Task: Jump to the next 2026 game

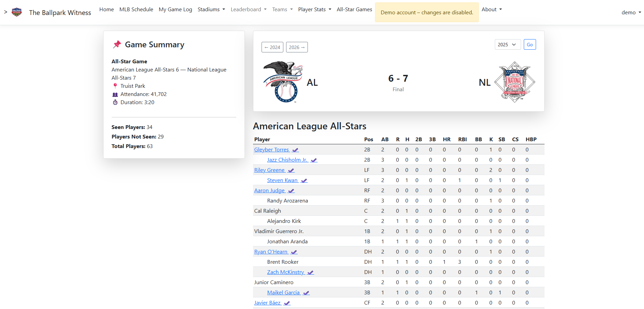Action: (297, 47)
